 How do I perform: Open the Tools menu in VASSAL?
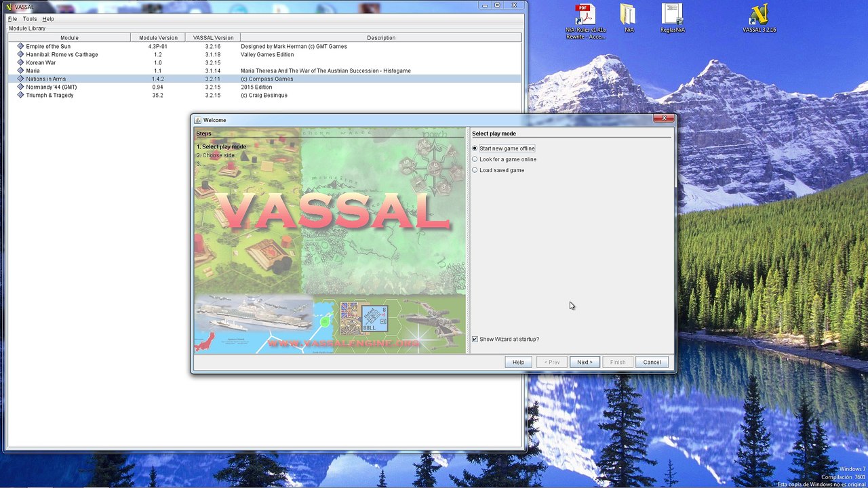[x=30, y=19]
